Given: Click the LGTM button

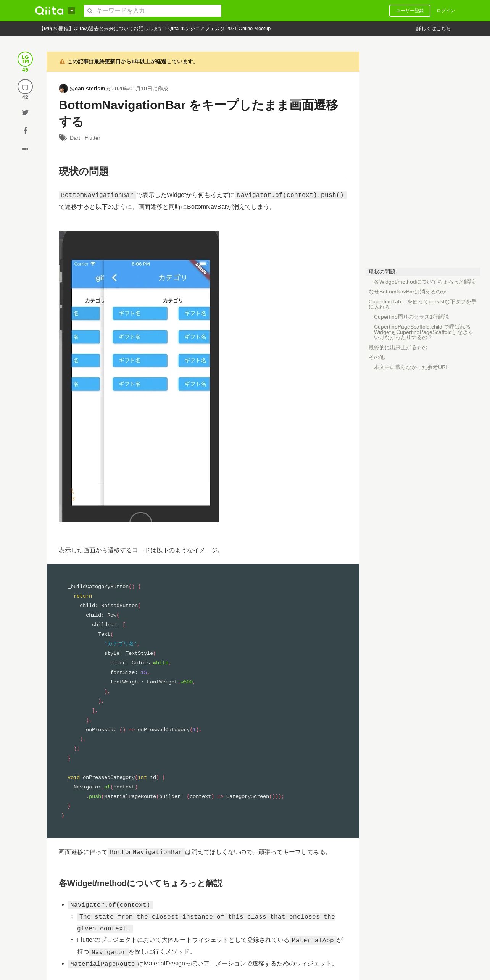Looking at the screenshot, I should [25, 59].
